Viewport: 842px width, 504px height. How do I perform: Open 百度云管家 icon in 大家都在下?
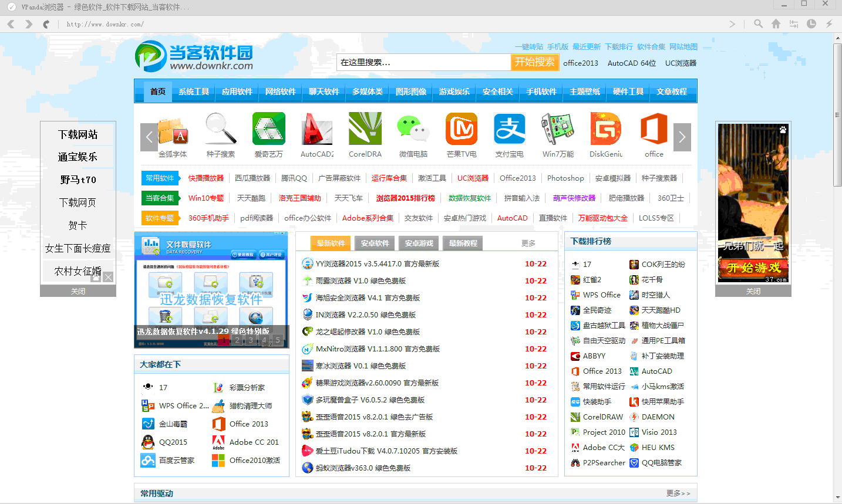148,460
